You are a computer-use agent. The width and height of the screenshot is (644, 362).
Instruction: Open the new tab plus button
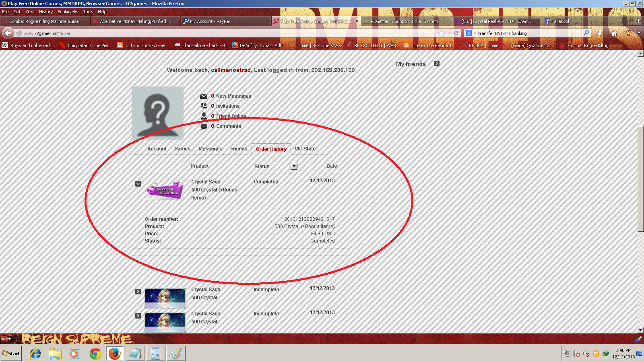[638, 21]
